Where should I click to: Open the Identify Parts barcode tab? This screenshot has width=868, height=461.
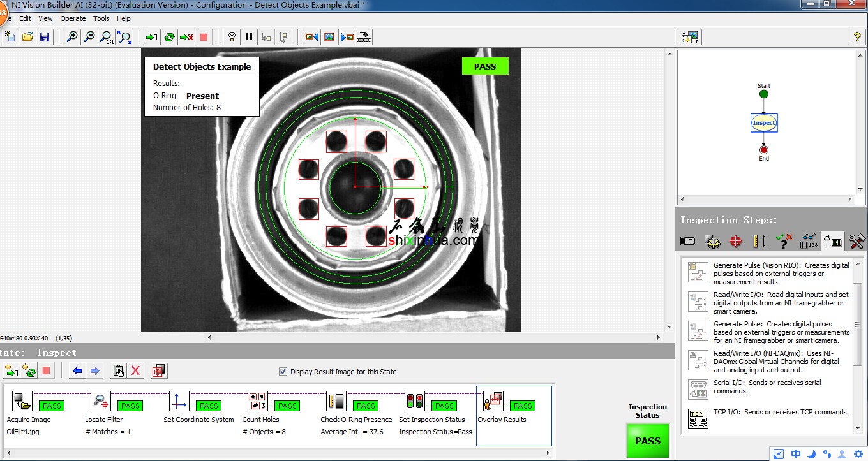coord(808,241)
